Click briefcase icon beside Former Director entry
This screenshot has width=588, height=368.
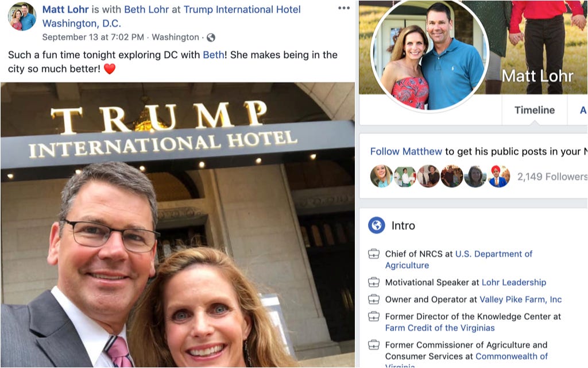[x=373, y=317]
